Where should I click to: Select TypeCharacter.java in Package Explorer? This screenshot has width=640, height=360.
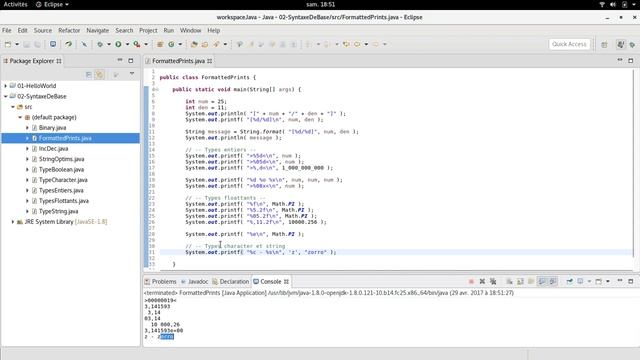click(63, 180)
